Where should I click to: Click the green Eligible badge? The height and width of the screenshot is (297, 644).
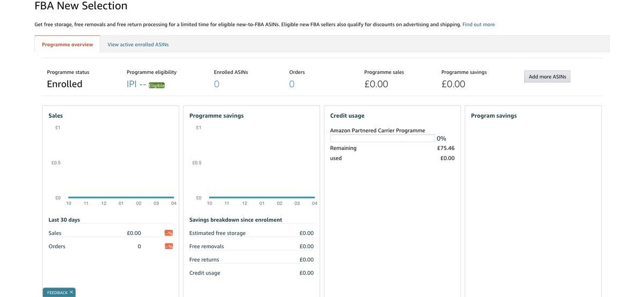tap(157, 85)
